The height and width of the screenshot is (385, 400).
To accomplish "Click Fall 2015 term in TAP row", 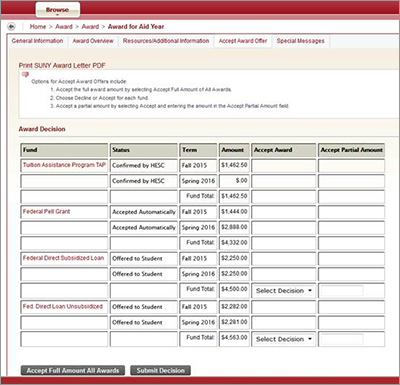I will pos(198,165).
